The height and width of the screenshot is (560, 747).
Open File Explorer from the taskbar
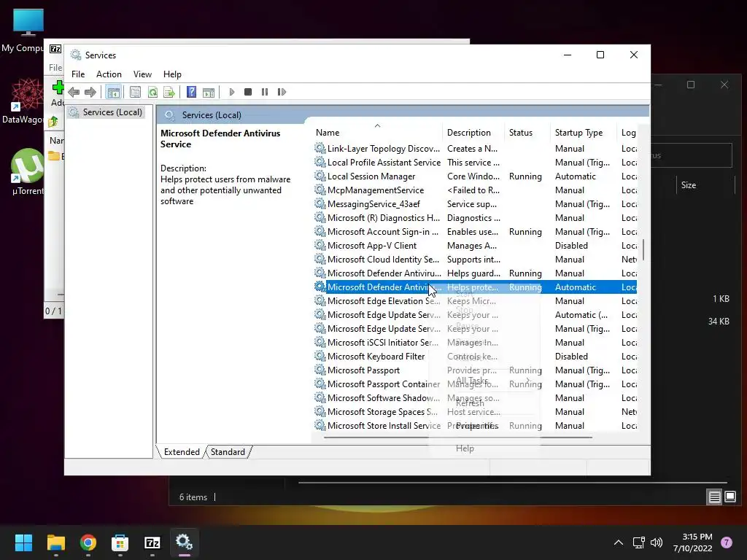point(55,542)
